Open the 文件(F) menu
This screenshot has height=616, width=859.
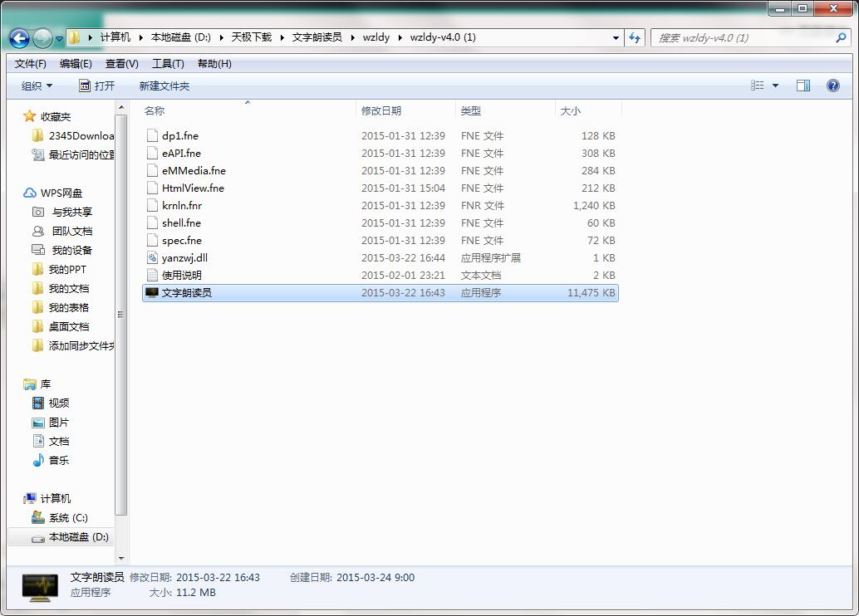click(30, 64)
